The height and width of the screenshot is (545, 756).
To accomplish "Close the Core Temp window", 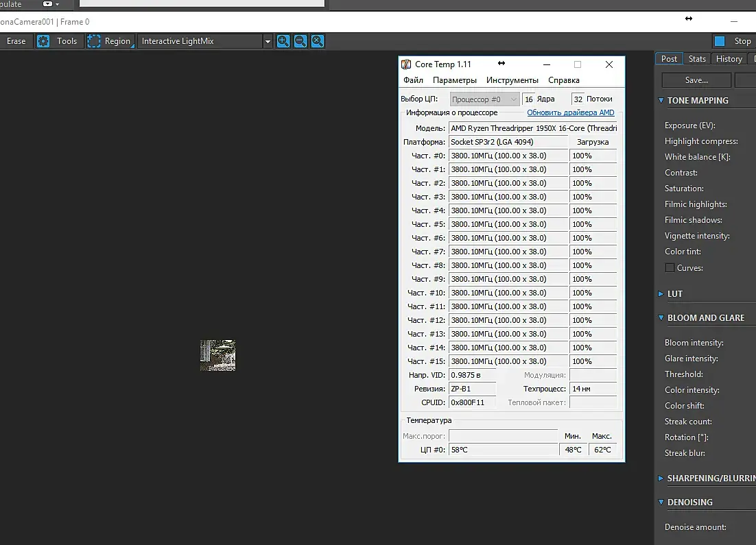I will click(609, 64).
